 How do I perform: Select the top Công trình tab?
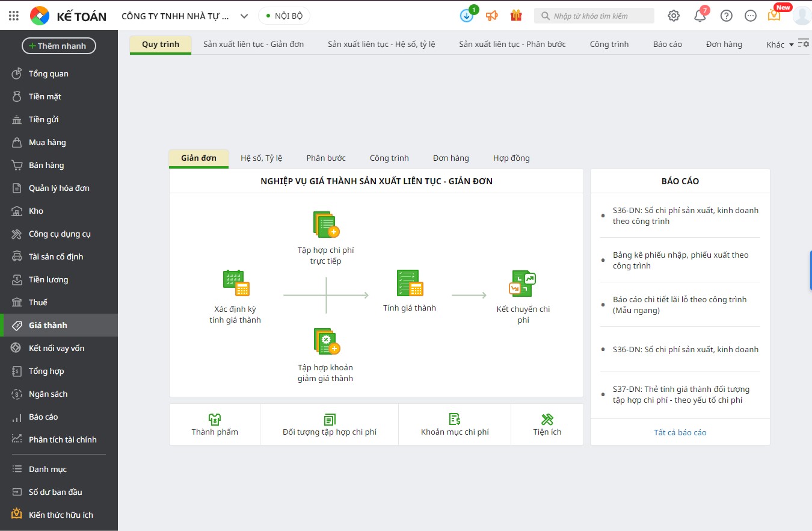pyautogui.click(x=609, y=44)
